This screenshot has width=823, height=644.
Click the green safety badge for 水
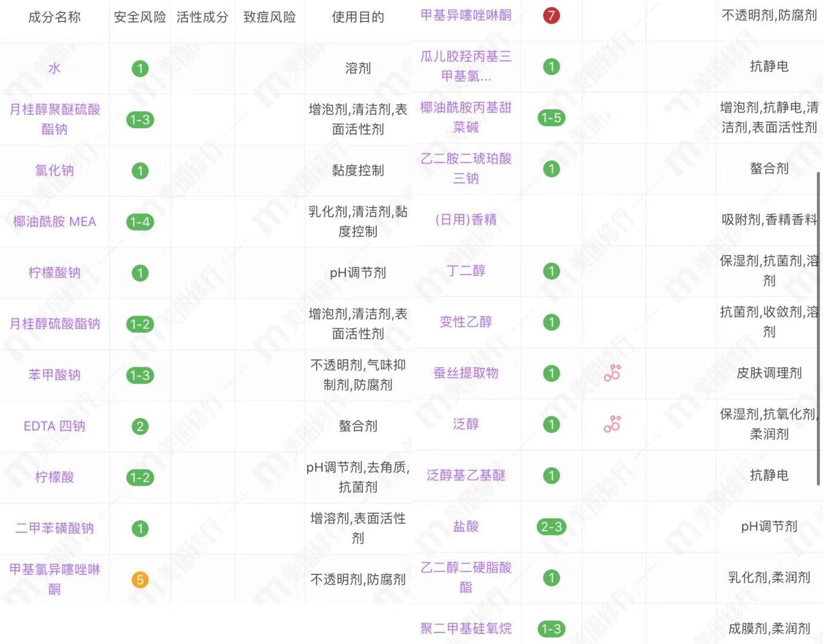140,68
